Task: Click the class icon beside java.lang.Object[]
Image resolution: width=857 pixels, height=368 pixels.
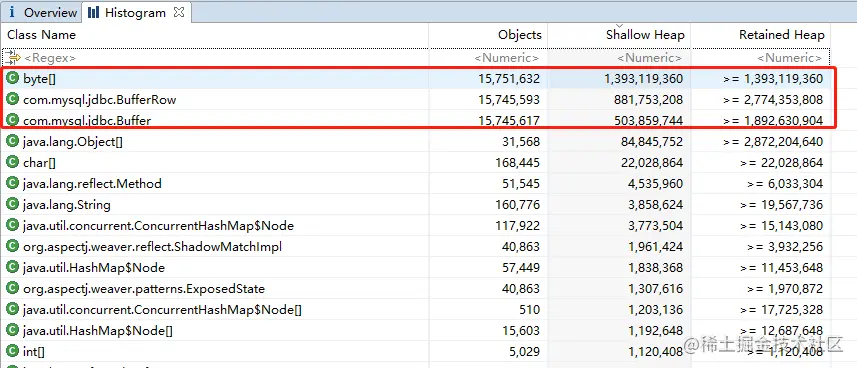Action: coord(13,142)
